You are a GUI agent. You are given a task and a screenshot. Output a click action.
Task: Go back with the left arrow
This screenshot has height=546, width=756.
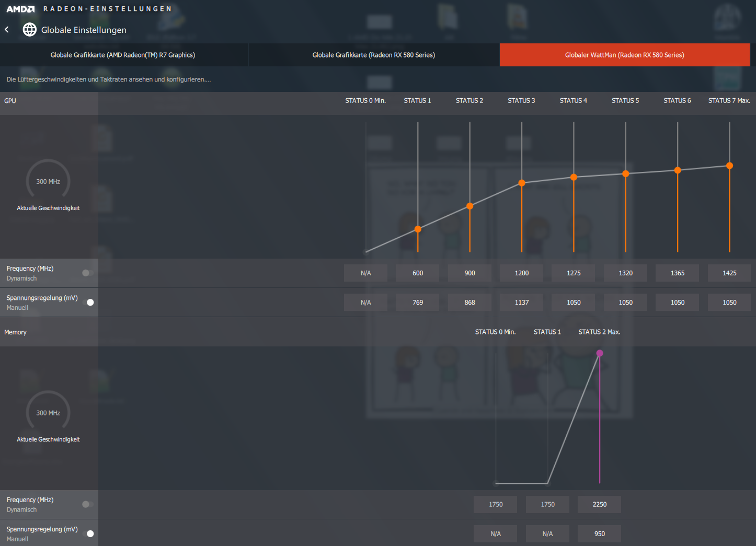(7, 30)
